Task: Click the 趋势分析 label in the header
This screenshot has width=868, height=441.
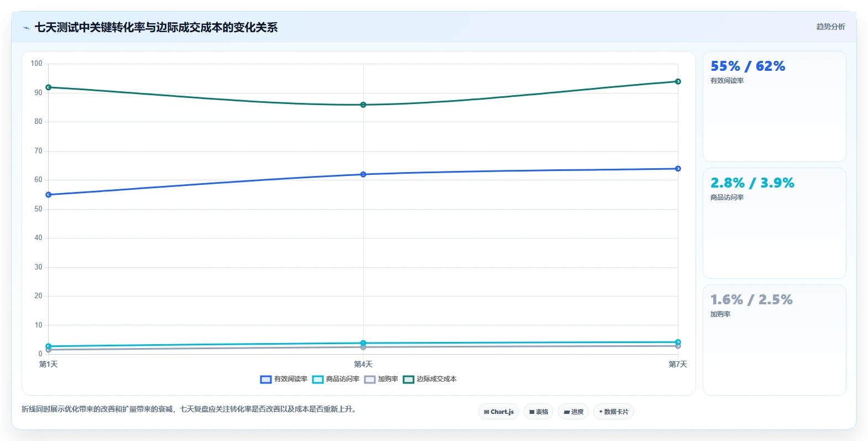Action: [x=830, y=27]
